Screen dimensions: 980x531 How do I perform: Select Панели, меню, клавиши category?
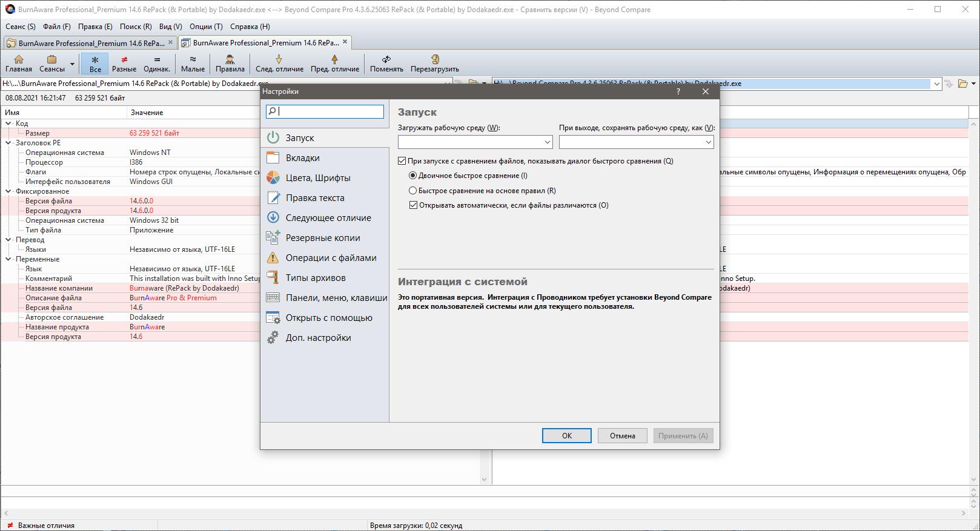[x=325, y=298]
